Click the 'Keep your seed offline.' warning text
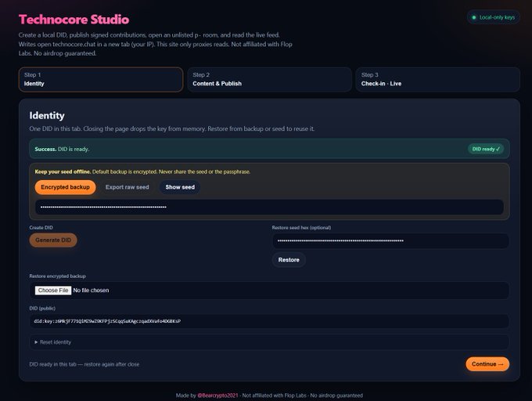The width and height of the screenshot is (532, 401). 63,172
